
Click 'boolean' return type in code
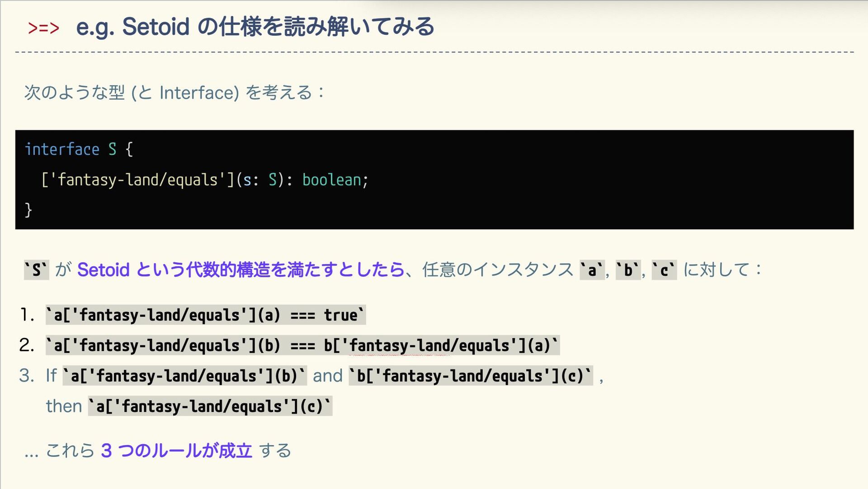point(331,180)
